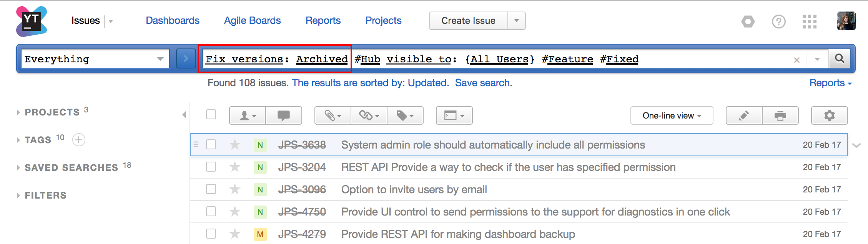This screenshot has height=244, width=868.
Task: Open the help question mark icon
Action: click(778, 22)
